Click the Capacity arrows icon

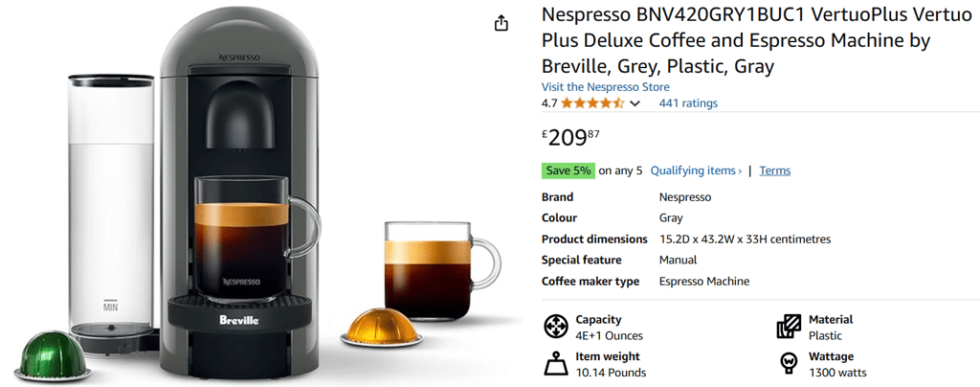point(555,327)
